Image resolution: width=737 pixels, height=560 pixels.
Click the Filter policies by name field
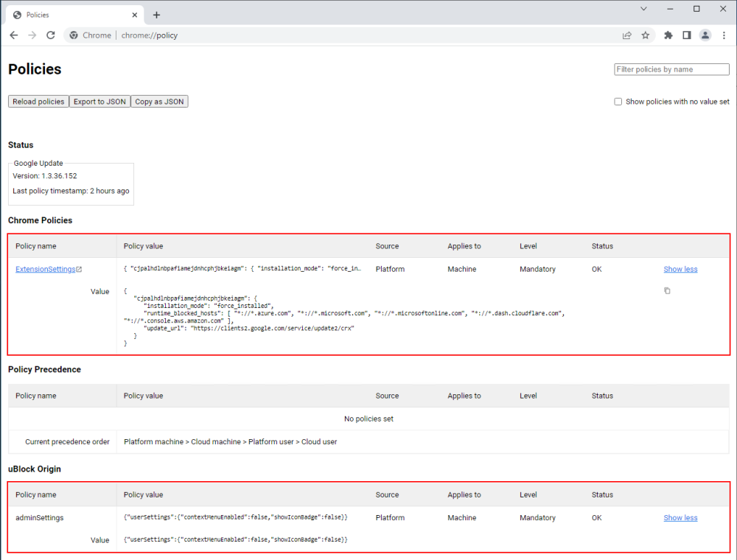671,69
